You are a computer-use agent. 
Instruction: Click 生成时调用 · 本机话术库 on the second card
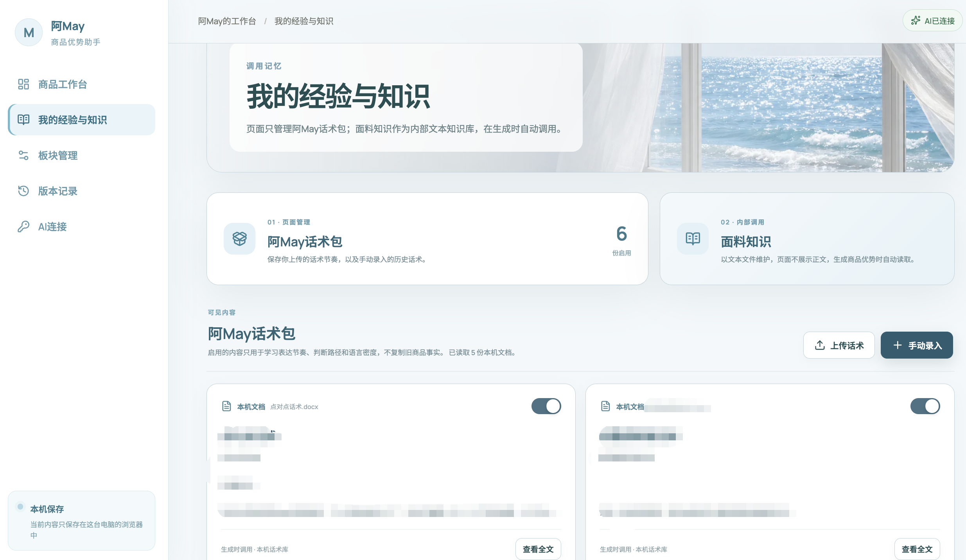634,549
